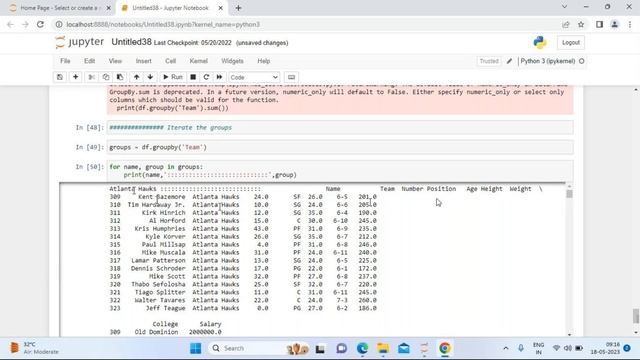Click the Python 3 (ipykernel) indicator
The height and width of the screenshot is (360, 640).
click(x=548, y=61)
